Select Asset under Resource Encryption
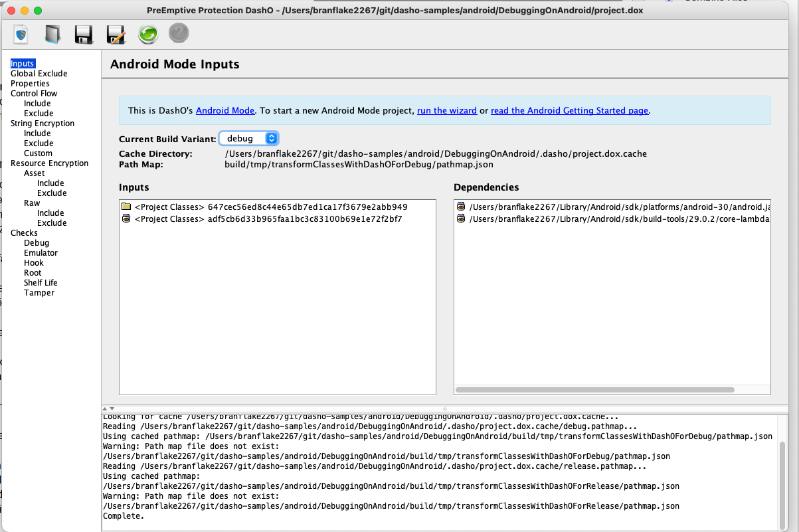 pyautogui.click(x=35, y=173)
